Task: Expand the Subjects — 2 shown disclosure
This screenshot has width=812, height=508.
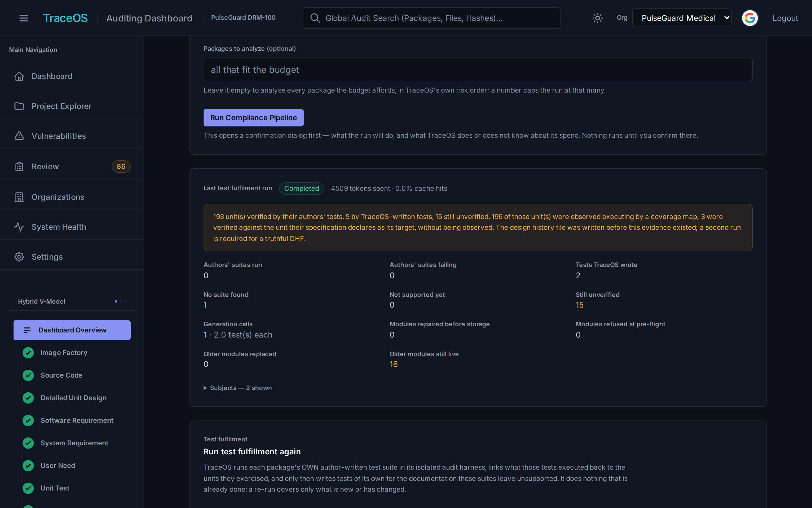Action: pyautogui.click(x=238, y=388)
